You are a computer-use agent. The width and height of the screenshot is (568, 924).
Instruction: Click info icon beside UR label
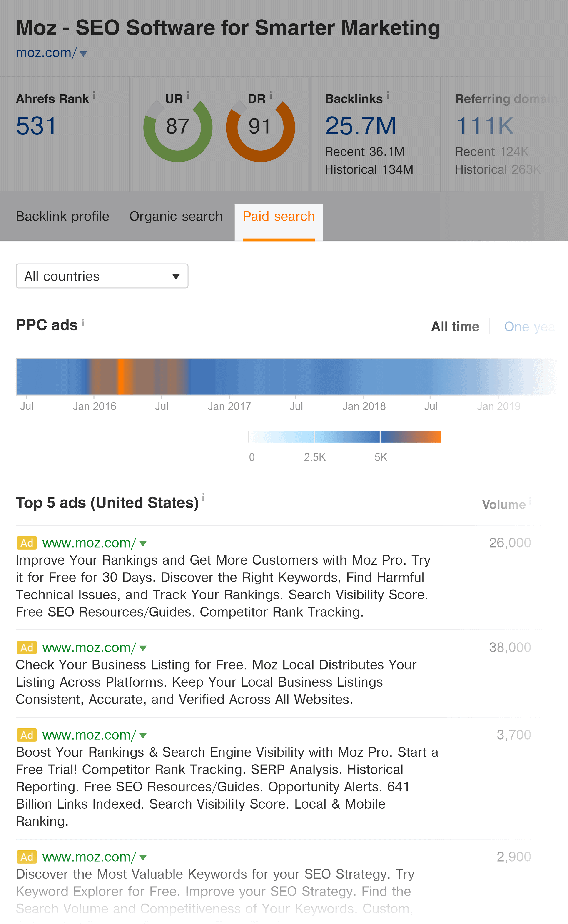click(x=188, y=95)
